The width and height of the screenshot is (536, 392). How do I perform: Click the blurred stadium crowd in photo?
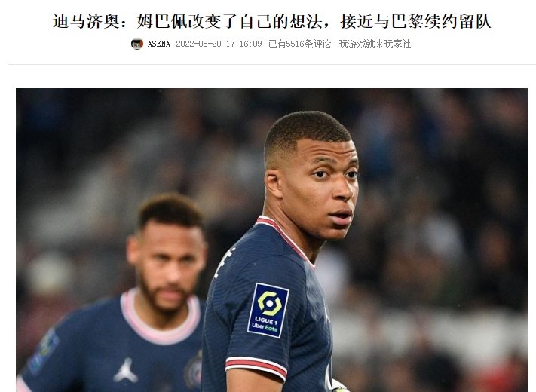(x=444, y=205)
